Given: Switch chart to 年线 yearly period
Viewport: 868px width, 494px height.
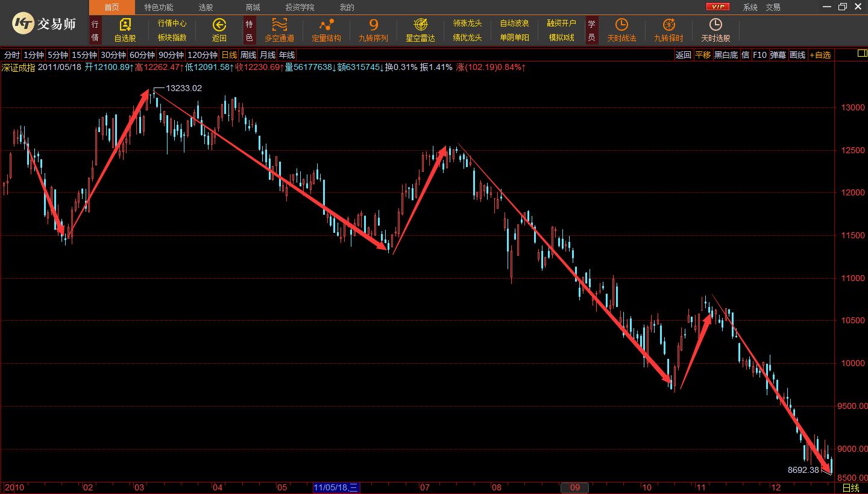Looking at the screenshot, I should click(x=287, y=55).
